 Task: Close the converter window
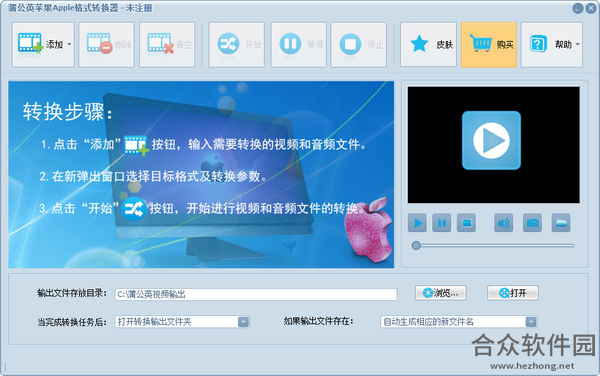coord(591,8)
